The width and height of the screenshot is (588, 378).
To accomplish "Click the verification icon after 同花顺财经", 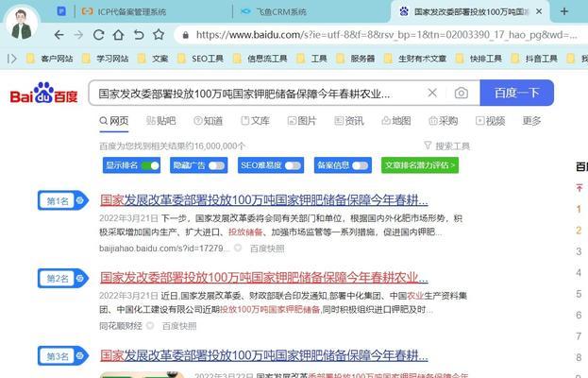I will point(150,325).
